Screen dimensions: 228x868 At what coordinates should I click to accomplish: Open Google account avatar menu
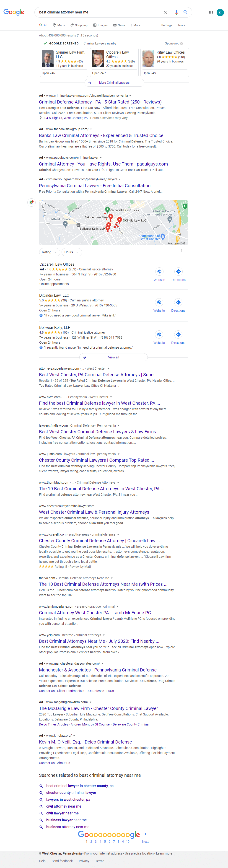click(220, 13)
